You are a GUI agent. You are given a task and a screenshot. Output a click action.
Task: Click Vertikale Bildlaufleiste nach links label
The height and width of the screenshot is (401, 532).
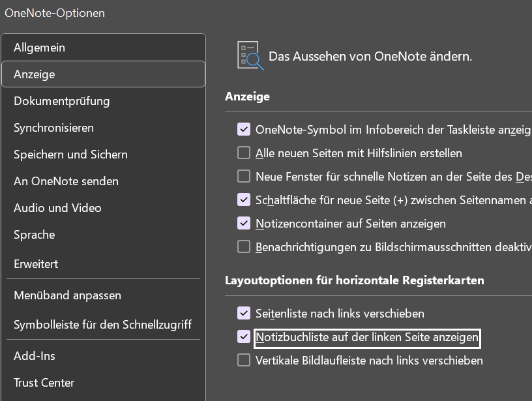(x=369, y=361)
